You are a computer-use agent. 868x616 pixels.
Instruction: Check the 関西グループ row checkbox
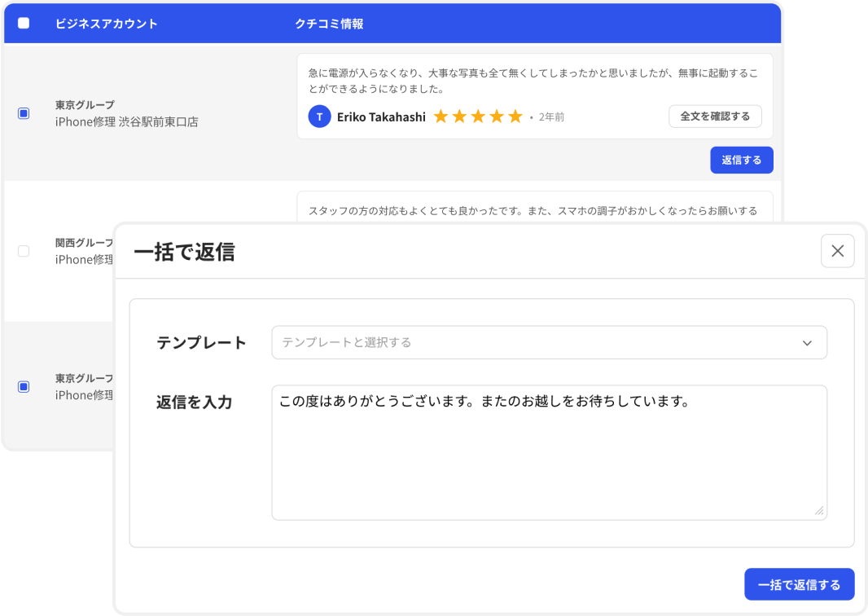(22, 252)
